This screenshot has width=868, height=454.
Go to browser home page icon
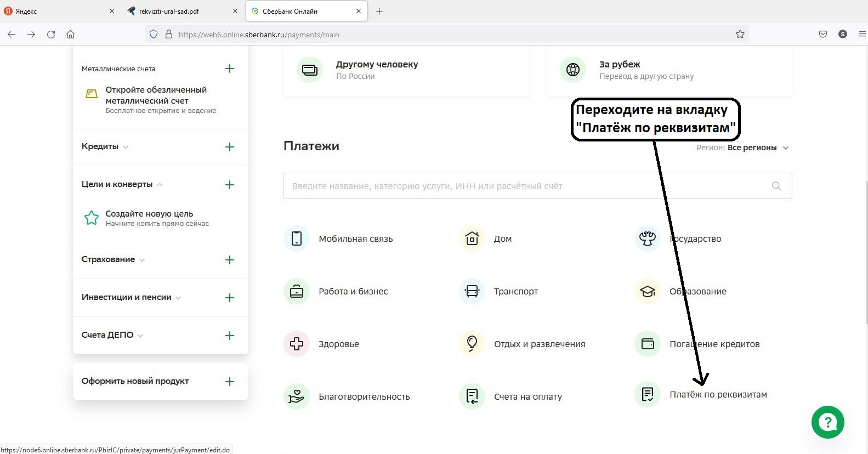pos(70,34)
